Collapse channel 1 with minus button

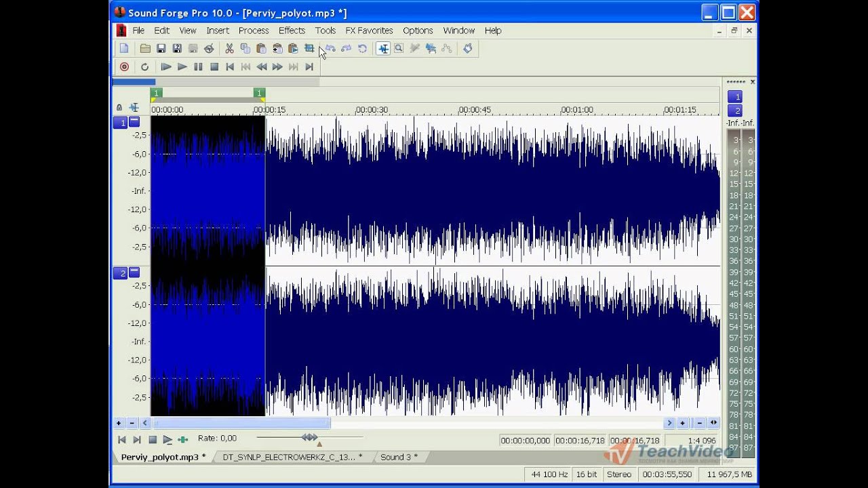(134, 122)
